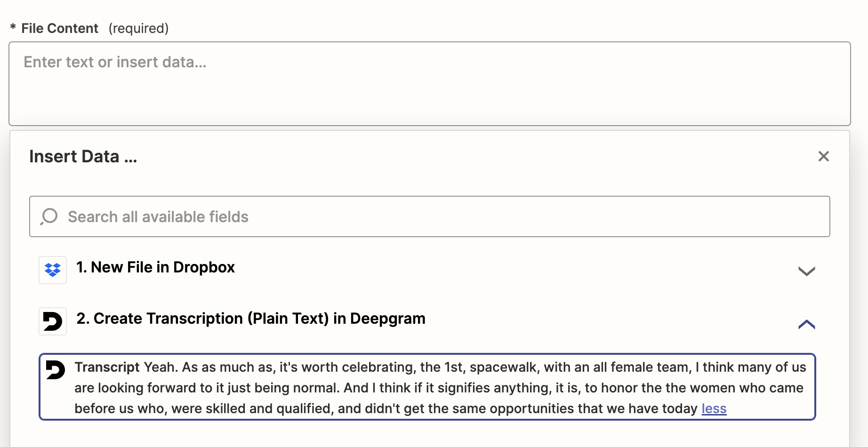Select "2. Create Transcription (Plain Text) in Deepgram" title
Viewport: 868px width, 447px height.
click(250, 319)
